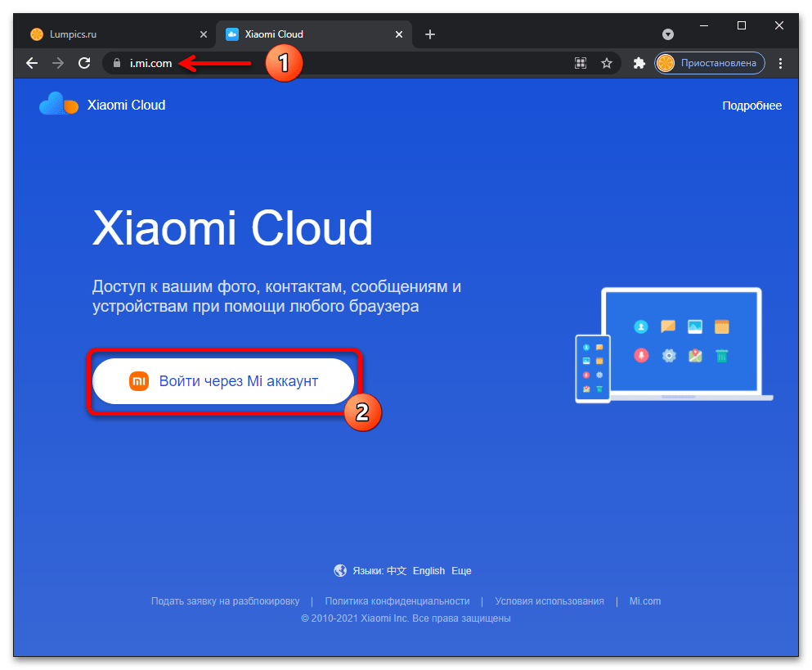Screen dimensions: 812x670
Task: Open Политика конфиденциальности link
Action: tap(397, 601)
